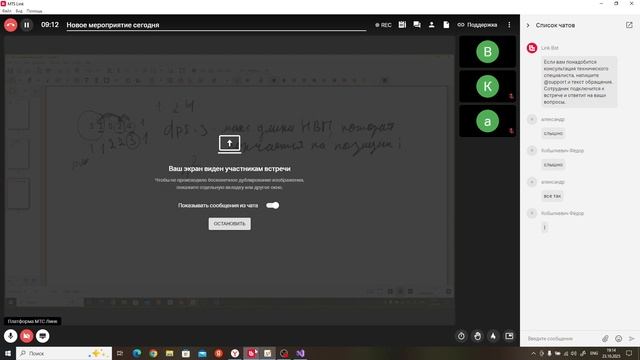Viewport: 640px width, 360px height.
Task: Launch Microsoft Edge from the taskbar
Action: (137, 353)
